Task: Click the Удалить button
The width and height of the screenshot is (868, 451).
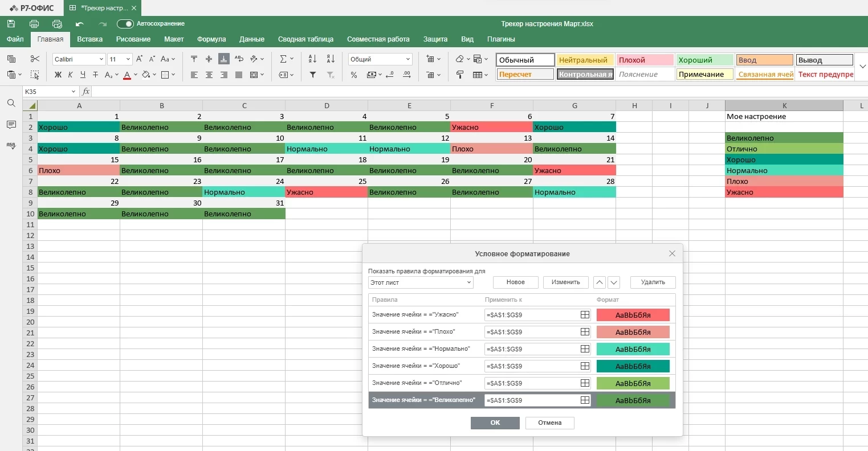Action: coord(653,282)
